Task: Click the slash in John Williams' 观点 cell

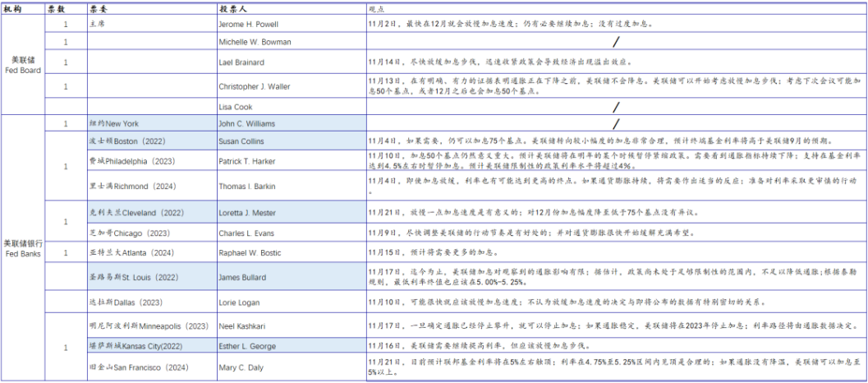Action: point(616,123)
